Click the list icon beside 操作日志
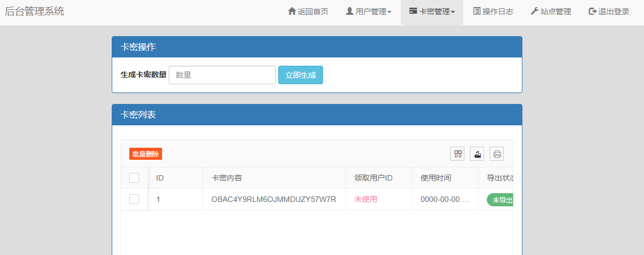Screen dimensions: 644x255 (x=477, y=11)
